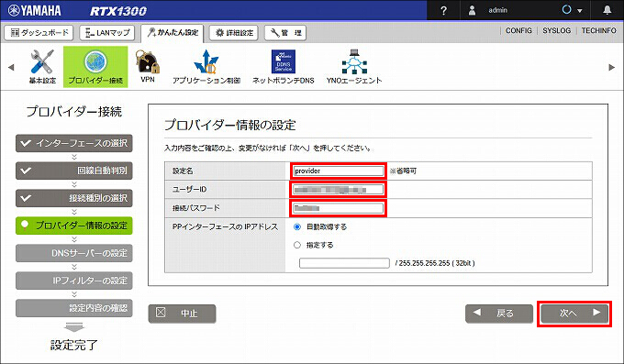
Task: Select the かんたん設定 tab
Action: [173, 33]
